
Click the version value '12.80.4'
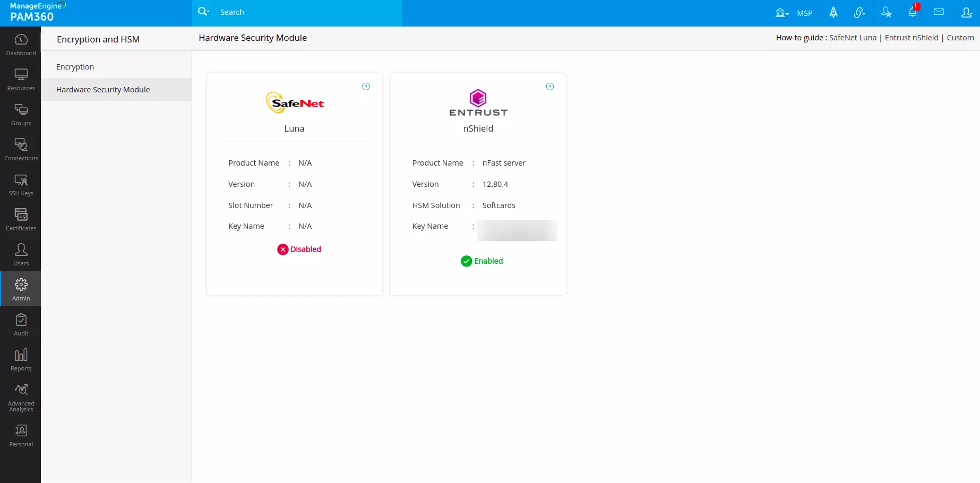495,184
